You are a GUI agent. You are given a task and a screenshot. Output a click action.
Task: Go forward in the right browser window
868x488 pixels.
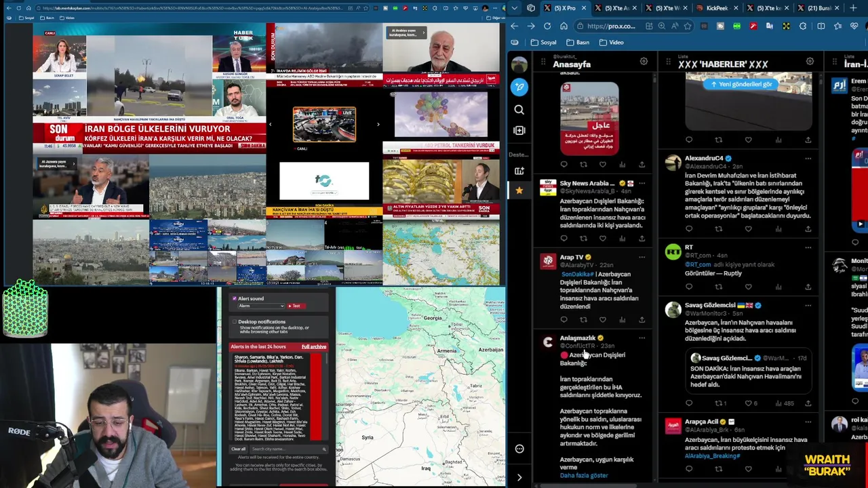tap(531, 26)
